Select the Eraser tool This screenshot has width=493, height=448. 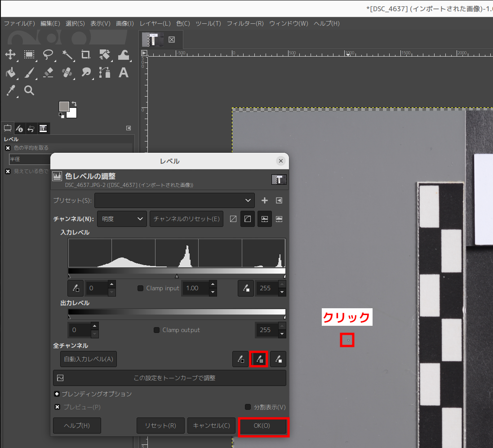click(x=48, y=73)
